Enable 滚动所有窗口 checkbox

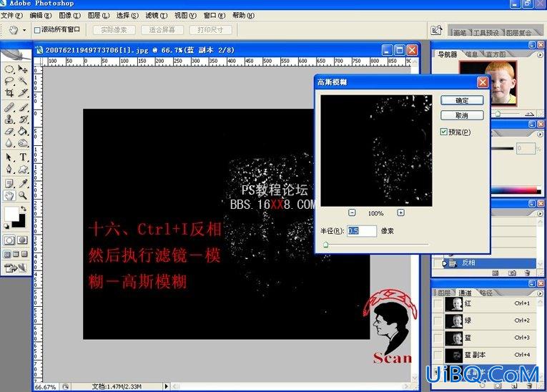click(x=37, y=30)
